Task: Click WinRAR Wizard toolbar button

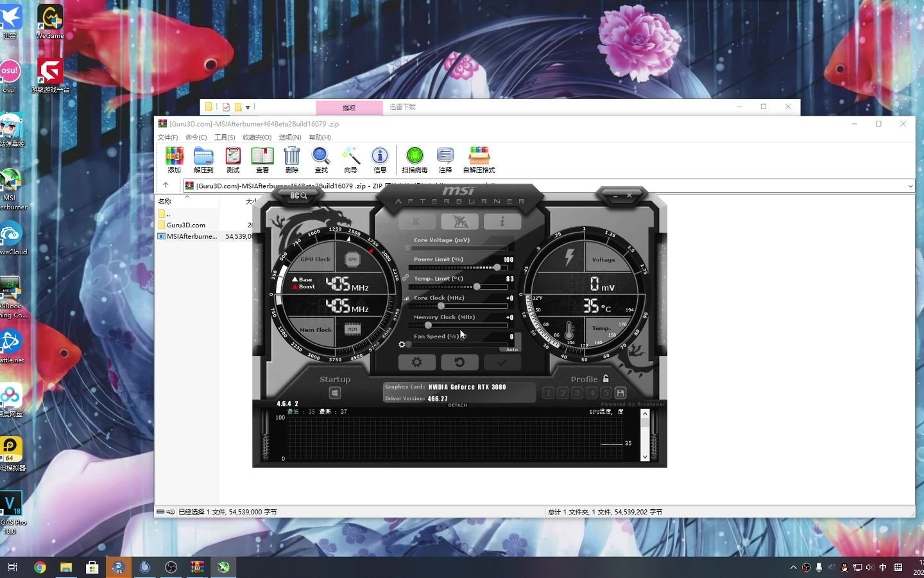Action: [x=350, y=160]
